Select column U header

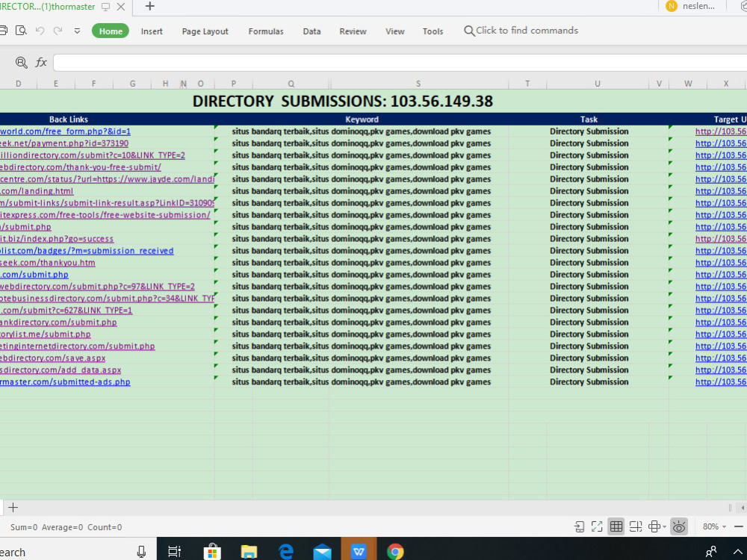click(598, 84)
